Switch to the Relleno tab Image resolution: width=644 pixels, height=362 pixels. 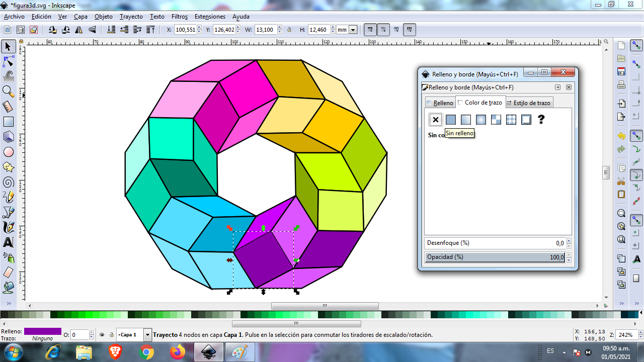[440, 103]
